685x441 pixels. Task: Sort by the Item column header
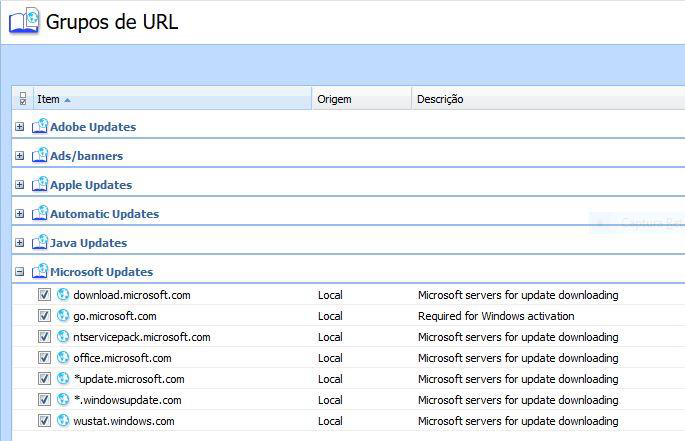[x=172, y=99]
